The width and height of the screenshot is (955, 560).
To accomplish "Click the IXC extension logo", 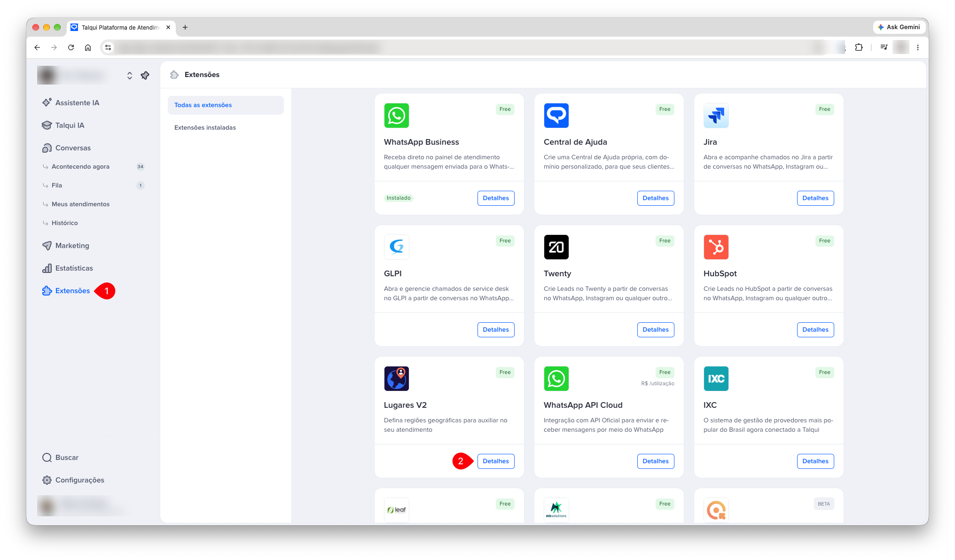I will (x=716, y=379).
